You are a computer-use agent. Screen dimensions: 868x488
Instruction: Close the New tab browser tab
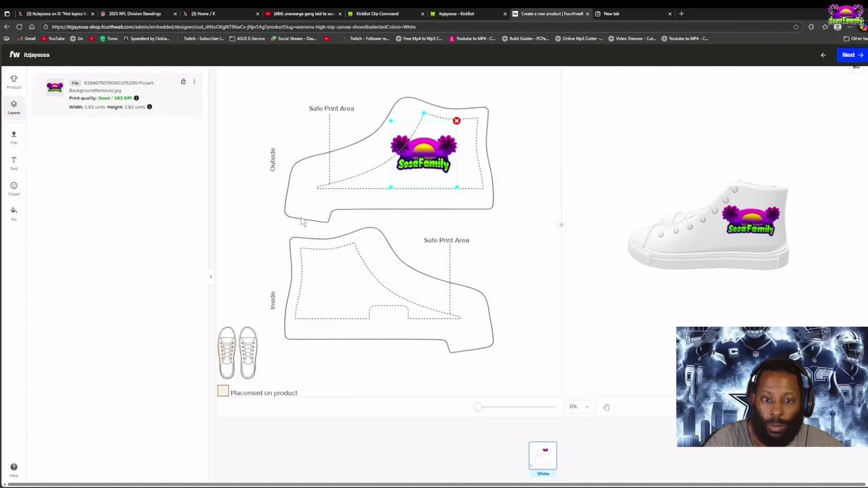click(x=670, y=14)
